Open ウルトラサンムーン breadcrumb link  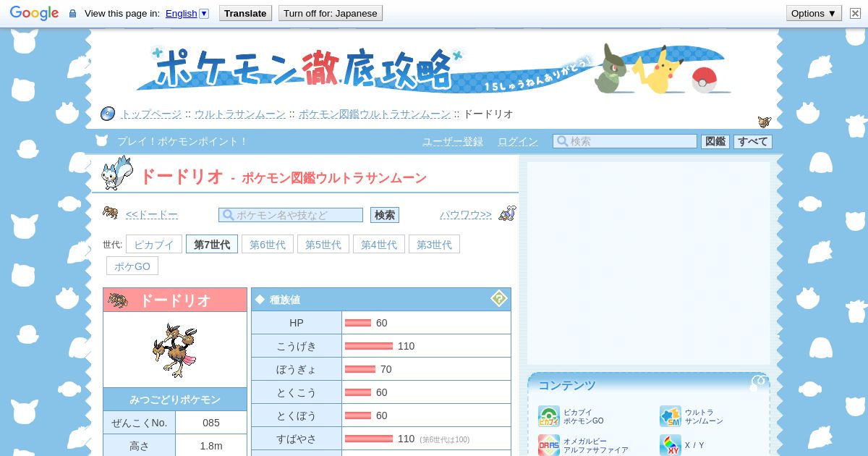click(x=239, y=114)
